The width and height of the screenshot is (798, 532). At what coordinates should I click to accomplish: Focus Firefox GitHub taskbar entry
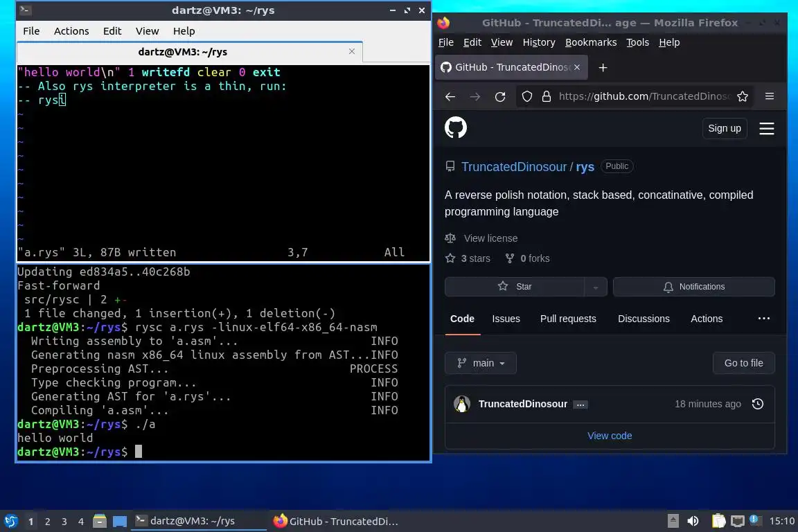tap(335, 521)
